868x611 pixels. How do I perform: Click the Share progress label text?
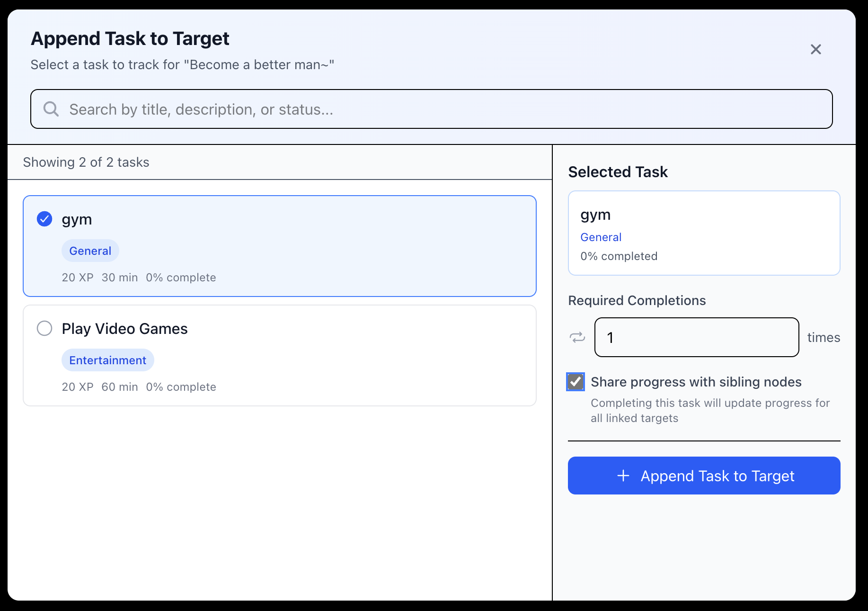click(696, 382)
